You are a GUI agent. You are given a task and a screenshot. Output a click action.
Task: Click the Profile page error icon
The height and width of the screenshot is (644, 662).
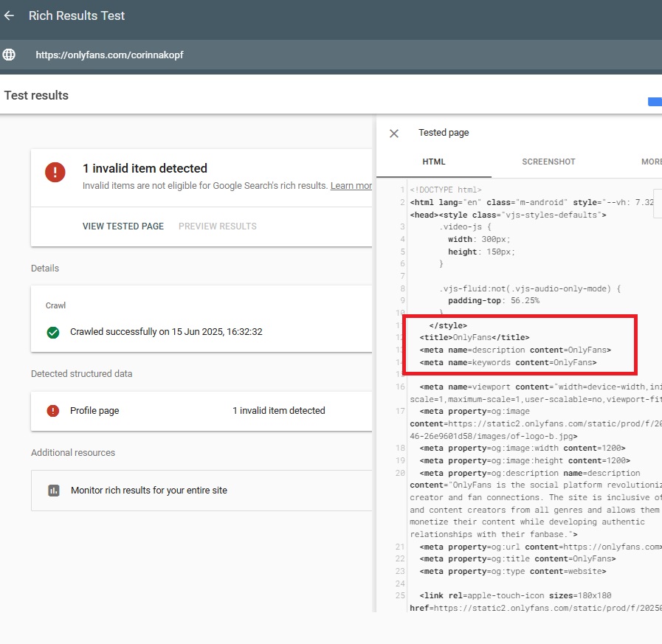[53, 411]
